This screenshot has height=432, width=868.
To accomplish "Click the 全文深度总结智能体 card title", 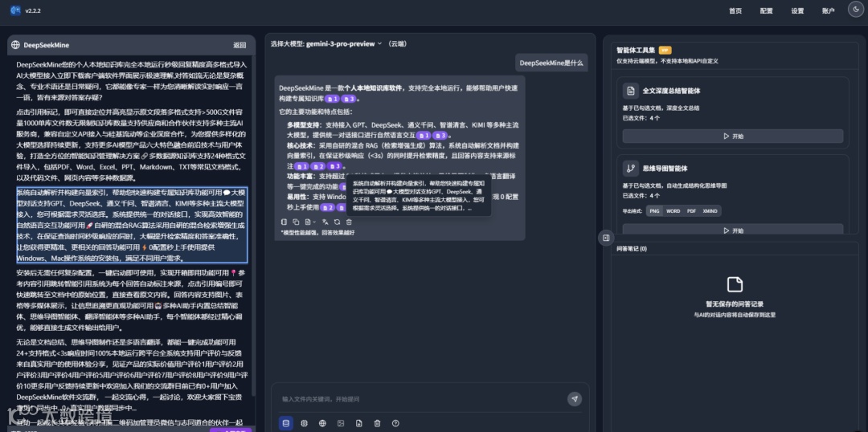I will [671, 91].
